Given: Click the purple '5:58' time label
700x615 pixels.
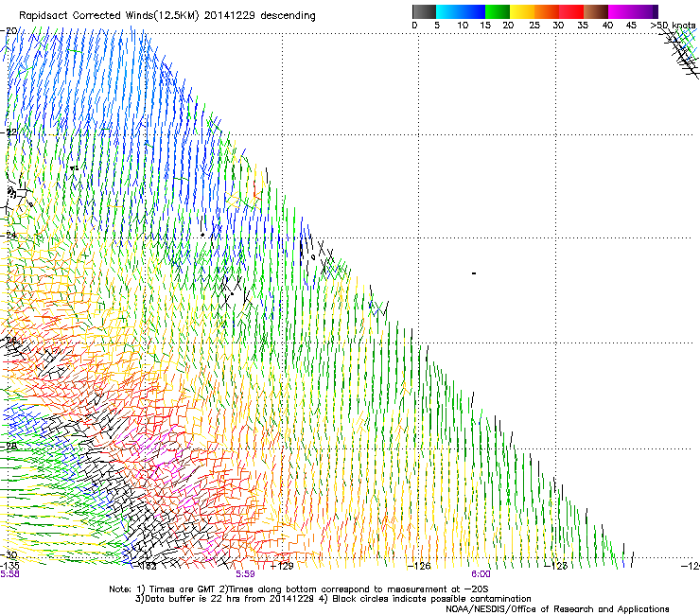Looking at the screenshot, I should [x=9, y=574].
